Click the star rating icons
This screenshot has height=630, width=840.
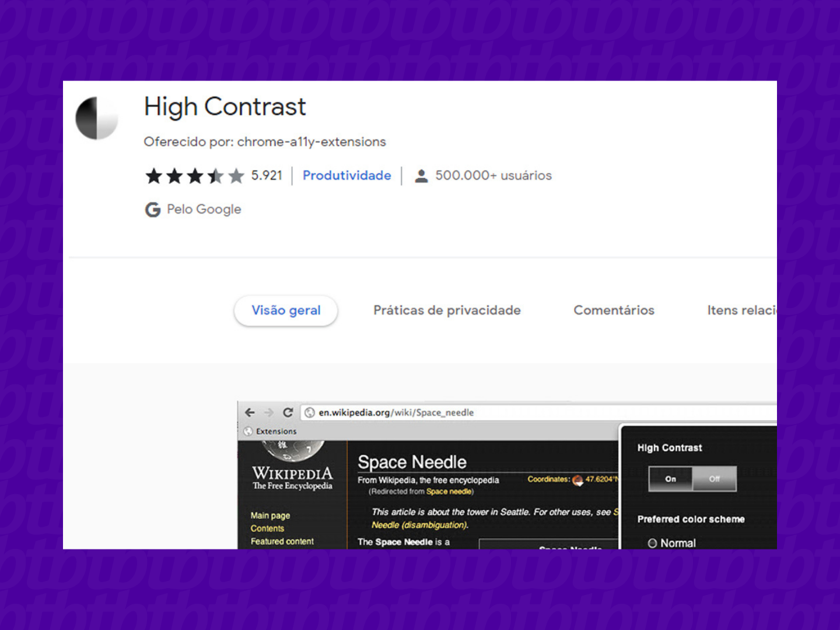(x=195, y=176)
